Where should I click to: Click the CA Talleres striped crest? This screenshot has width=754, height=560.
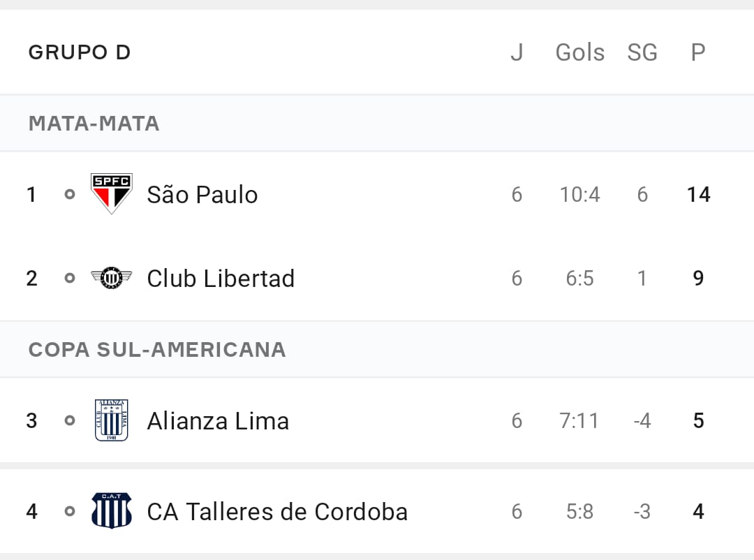point(112,510)
